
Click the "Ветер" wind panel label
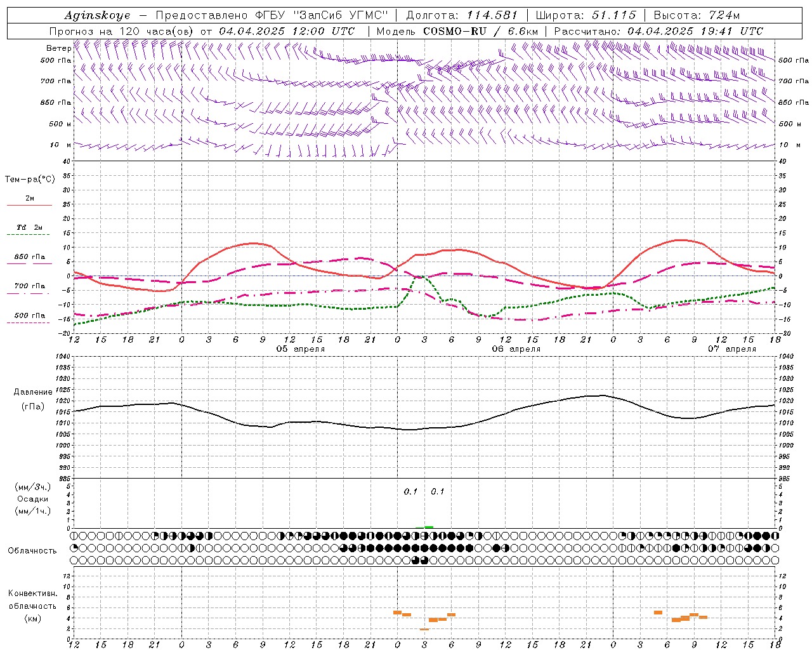pyautogui.click(x=59, y=48)
